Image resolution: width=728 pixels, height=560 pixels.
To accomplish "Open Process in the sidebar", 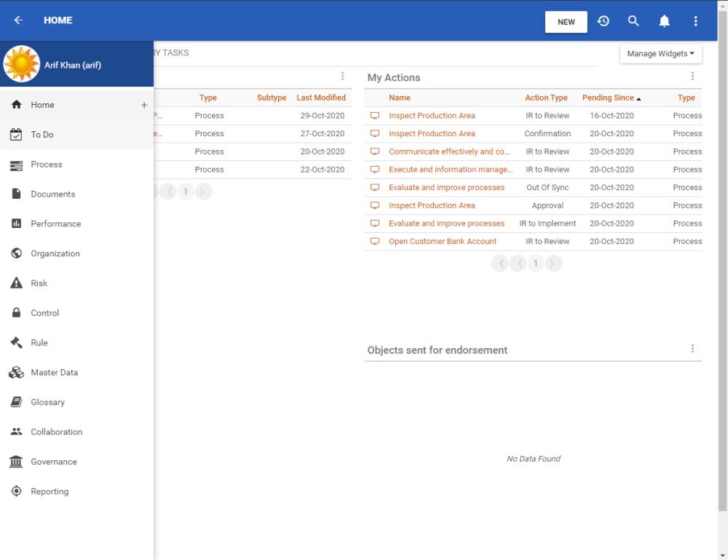I will tap(76, 165).
